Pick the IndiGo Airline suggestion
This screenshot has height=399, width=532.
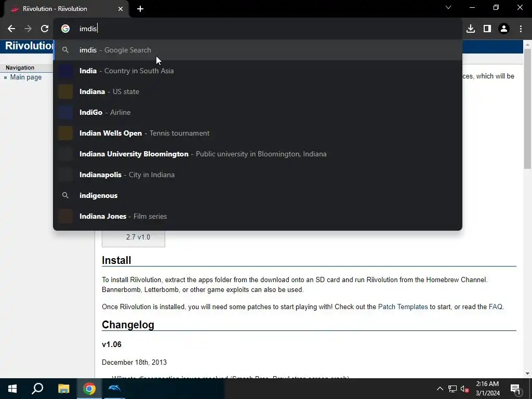pyautogui.click(x=258, y=112)
